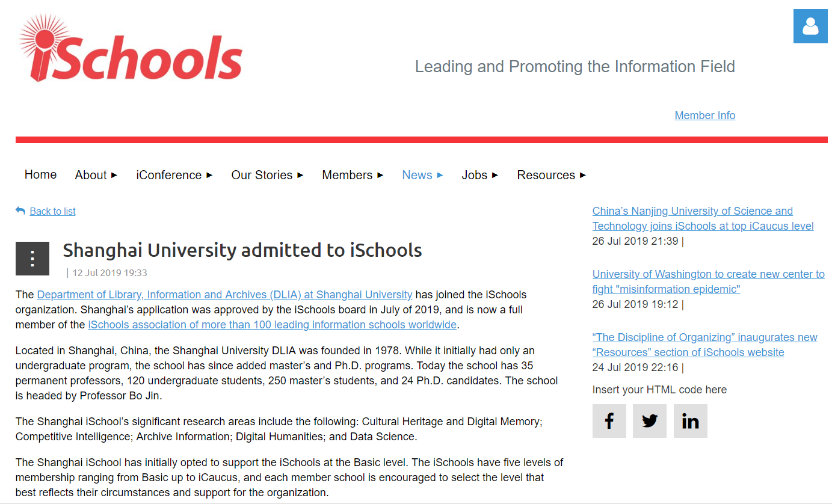Open "The Discipline of Organizing" news link

coord(704,345)
